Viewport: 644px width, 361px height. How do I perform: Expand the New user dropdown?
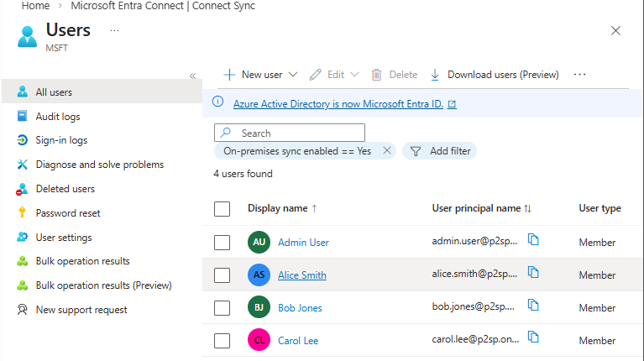point(293,75)
